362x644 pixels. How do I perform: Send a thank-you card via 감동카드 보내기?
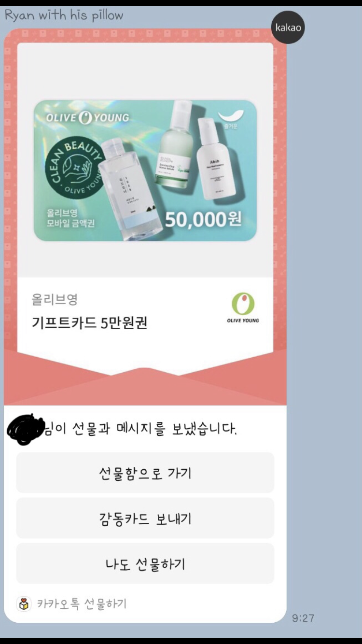pos(145,518)
